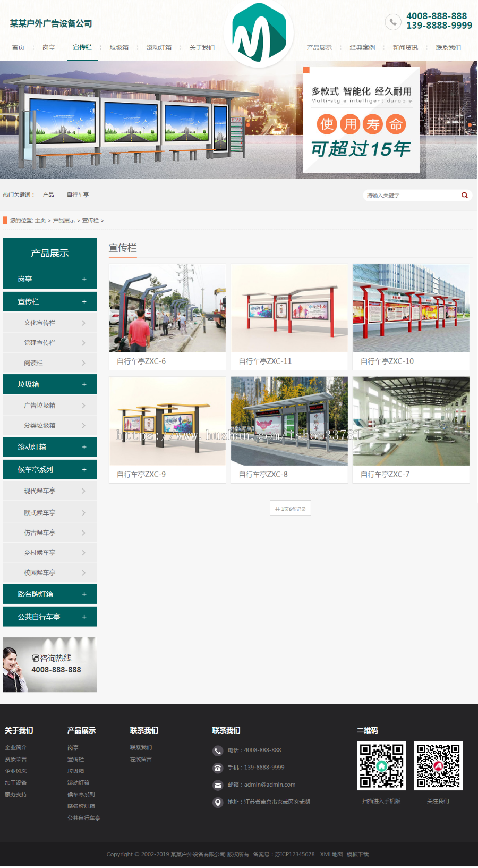Click the footer telephone icon
Screen dimensions: 478x868
[x=218, y=751]
